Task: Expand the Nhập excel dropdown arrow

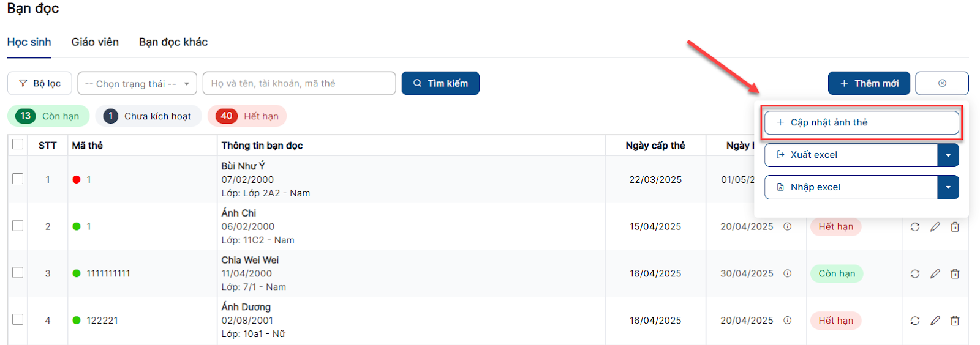Action: tap(948, 187)
